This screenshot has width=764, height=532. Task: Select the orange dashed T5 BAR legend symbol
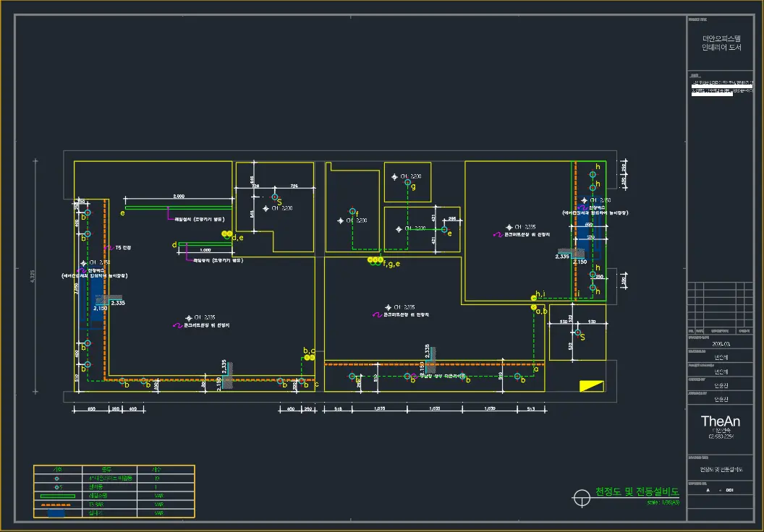(56, 505)
